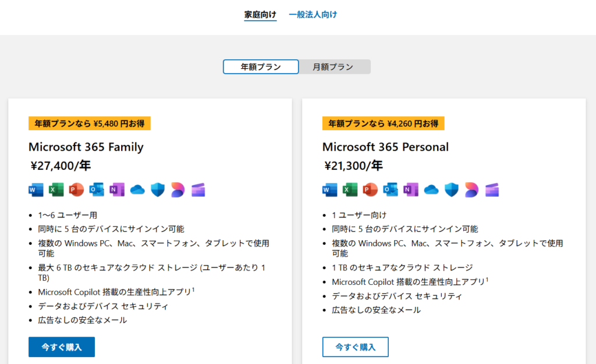The width and height of the screenshot is (596, 364).
Task: Click the footnote 1 link in Family Copilot line
Action: click(193, 290)
